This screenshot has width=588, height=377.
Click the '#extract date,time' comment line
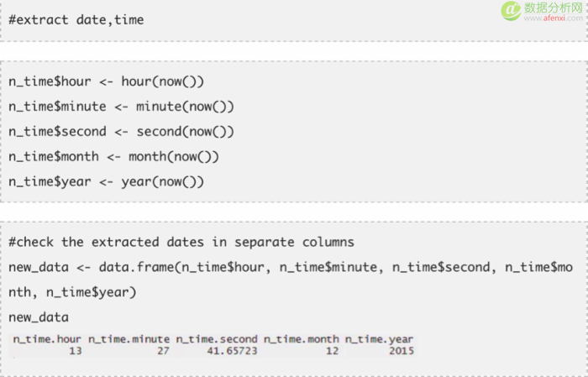point(76,19)
